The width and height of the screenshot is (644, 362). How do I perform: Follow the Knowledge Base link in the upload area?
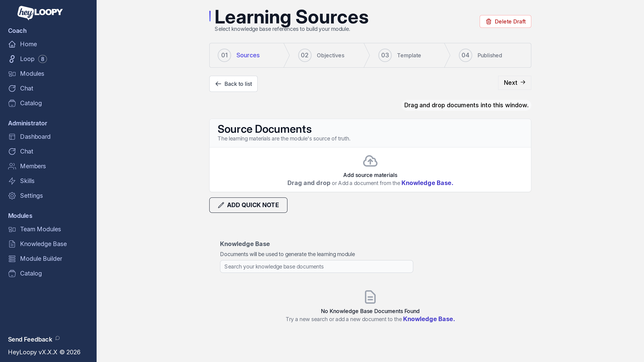(427, 183)
